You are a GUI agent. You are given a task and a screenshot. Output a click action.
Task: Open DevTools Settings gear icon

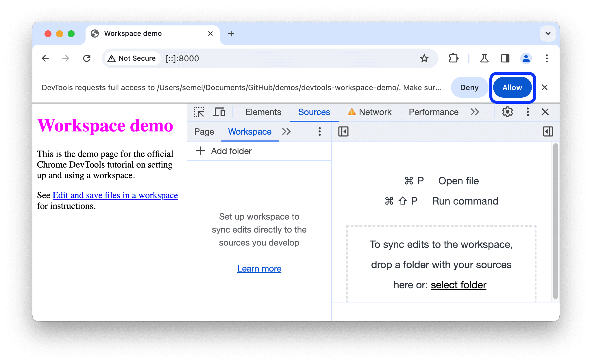[x=507, y=112]
